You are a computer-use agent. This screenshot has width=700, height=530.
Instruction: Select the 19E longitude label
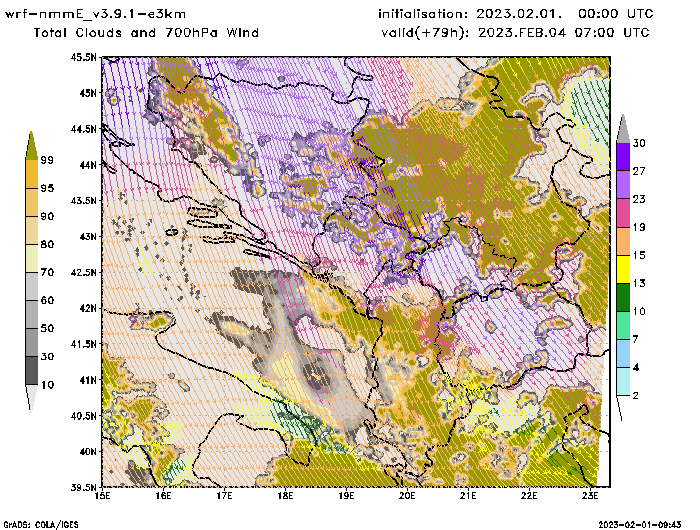[x=346, y=496]
